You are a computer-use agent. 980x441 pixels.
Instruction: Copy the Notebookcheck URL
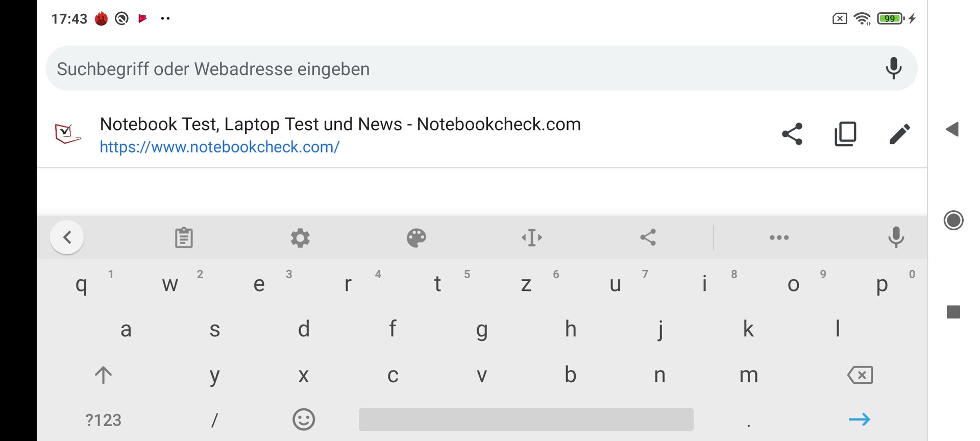tap(845, 134)
